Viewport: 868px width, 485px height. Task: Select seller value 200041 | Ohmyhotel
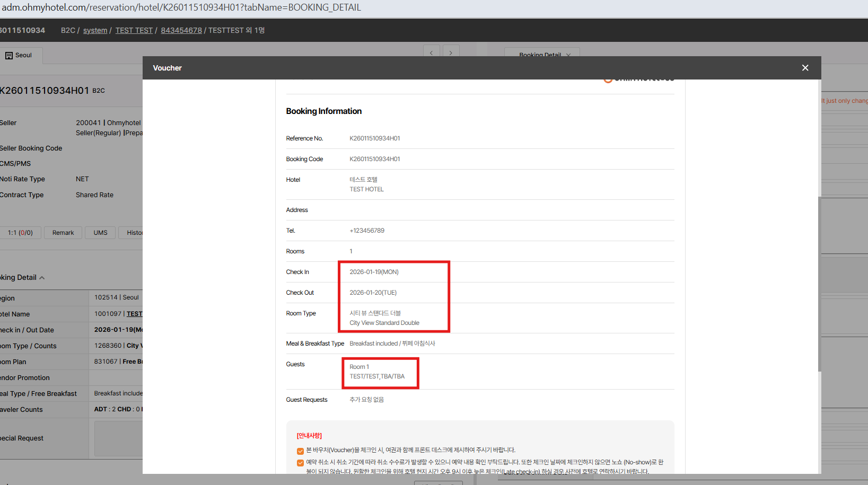click(x=108, y=123)
